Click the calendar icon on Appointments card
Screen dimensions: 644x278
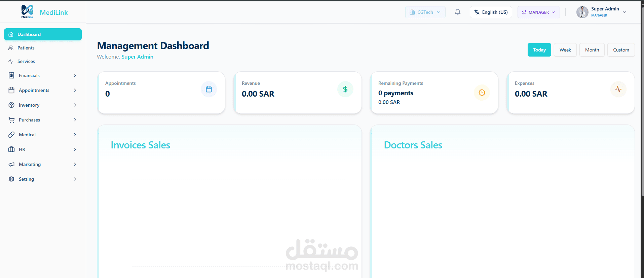[209, 89]
